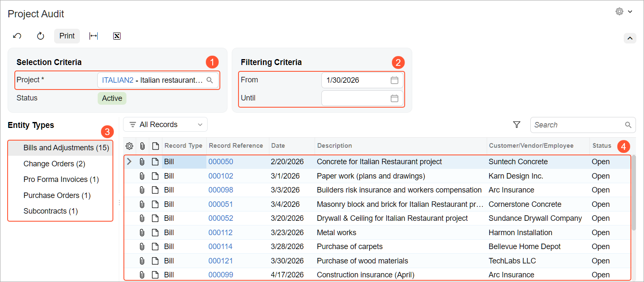Screen dimensions: 644x282
Task: Click the attachments paperclip column header
Action: click(143, 146)
